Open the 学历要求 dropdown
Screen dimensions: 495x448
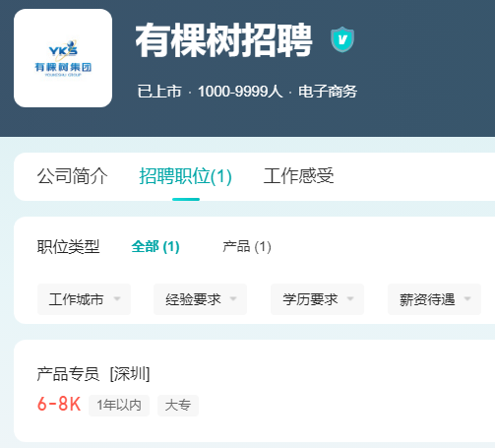click(317, 299)
